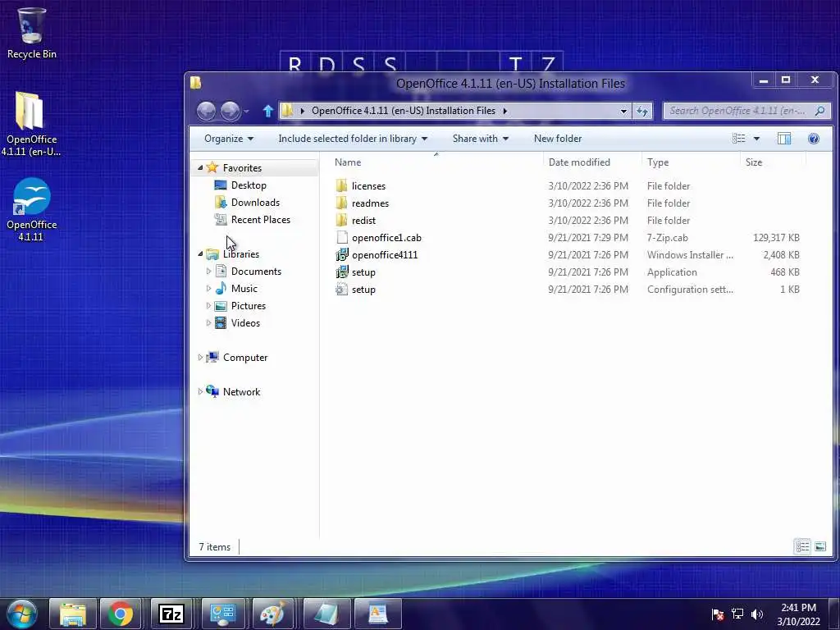The height and width of the screenshot is (630, 840).
Task: Click the New folder button
Action: pyautogui.click(x=558, y=139)
